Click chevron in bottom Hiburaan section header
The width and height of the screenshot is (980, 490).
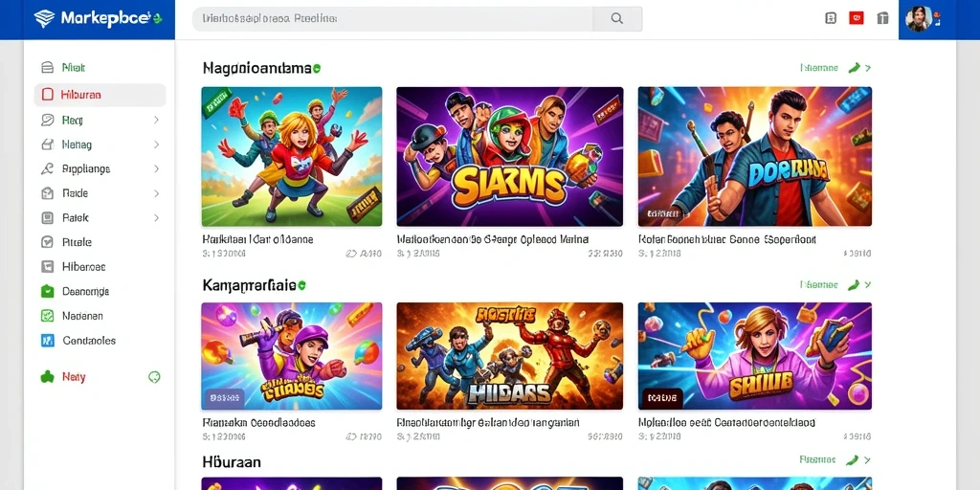868,459
